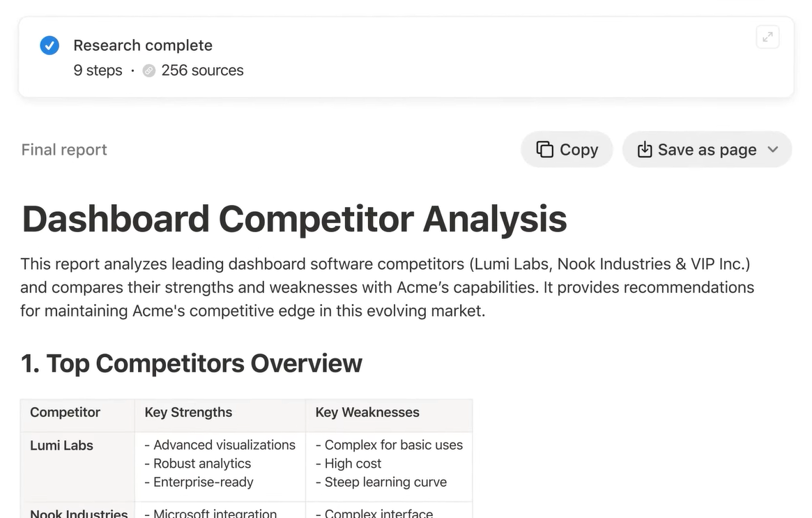
Task: View the 256 sources list
Action: click(202, 70)
